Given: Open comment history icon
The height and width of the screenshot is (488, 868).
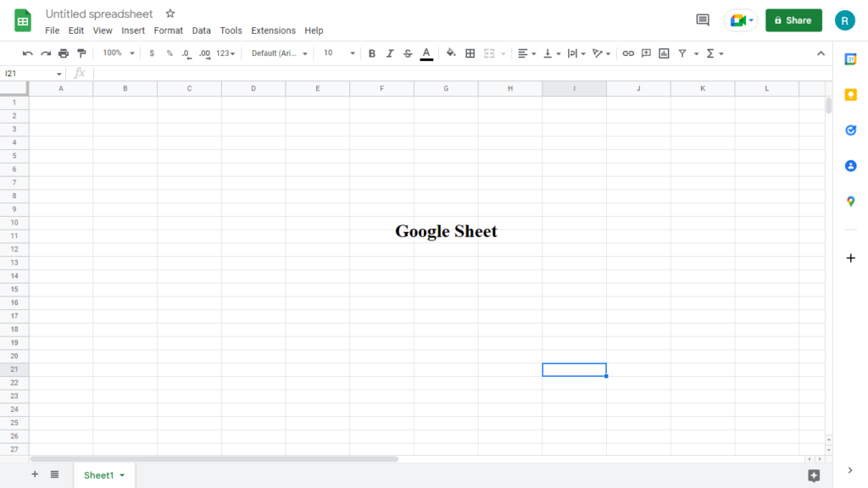Looking at the screenshot, I should pyautogui.click(x=703, y=20).
